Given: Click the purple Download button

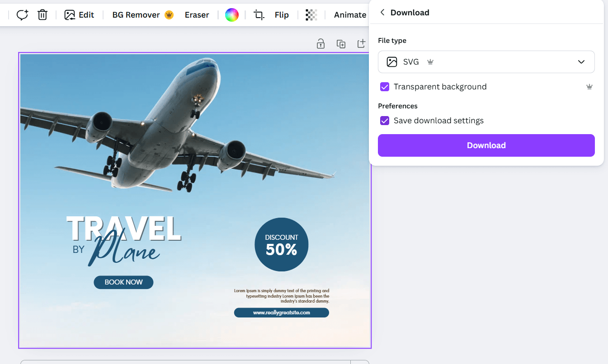Looking at the screenshot, I should pyautogui.click(x=486, y=145).
